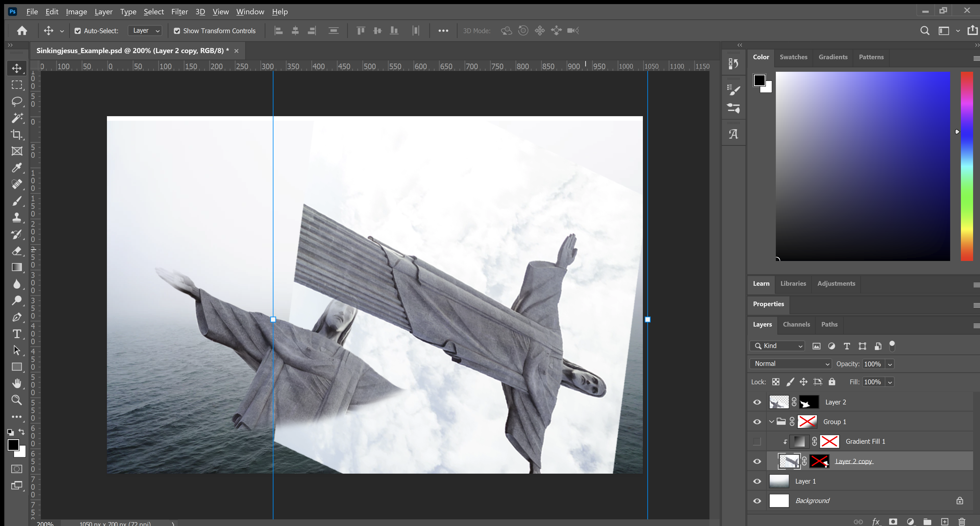Select the Eraser tool

[17, 251]
